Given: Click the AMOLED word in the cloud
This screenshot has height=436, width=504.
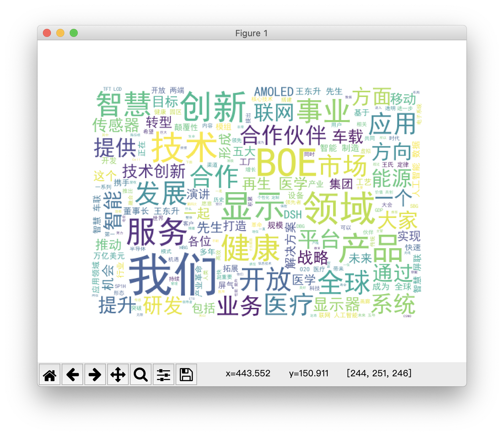Looking at the screenshot, I should click(274, 92).
